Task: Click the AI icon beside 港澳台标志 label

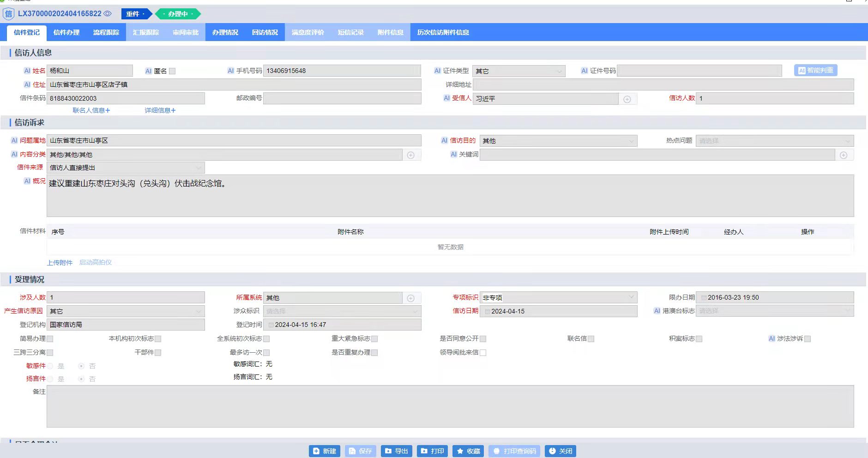Action: click(x=657, y=311)
